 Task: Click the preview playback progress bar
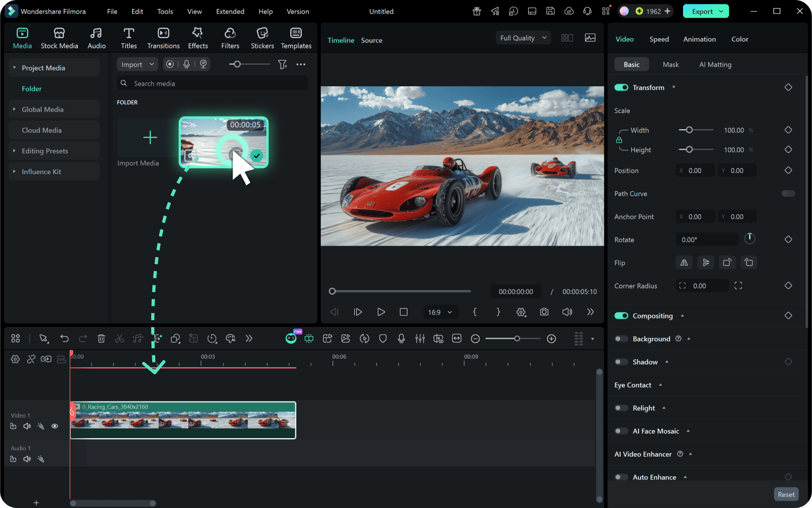coord(400,291)
